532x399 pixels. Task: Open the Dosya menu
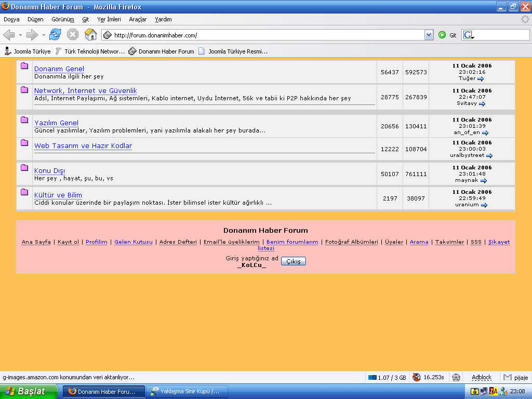click(x=11, y=19)
